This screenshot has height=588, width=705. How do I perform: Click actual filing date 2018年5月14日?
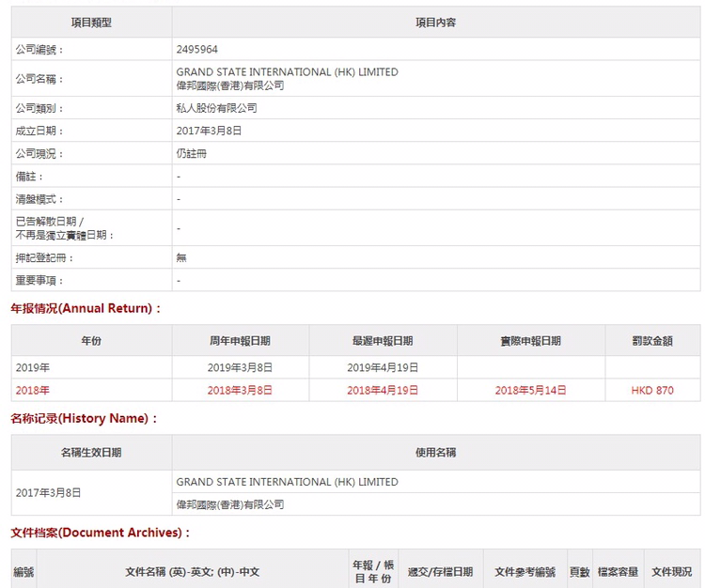(530, 391)
